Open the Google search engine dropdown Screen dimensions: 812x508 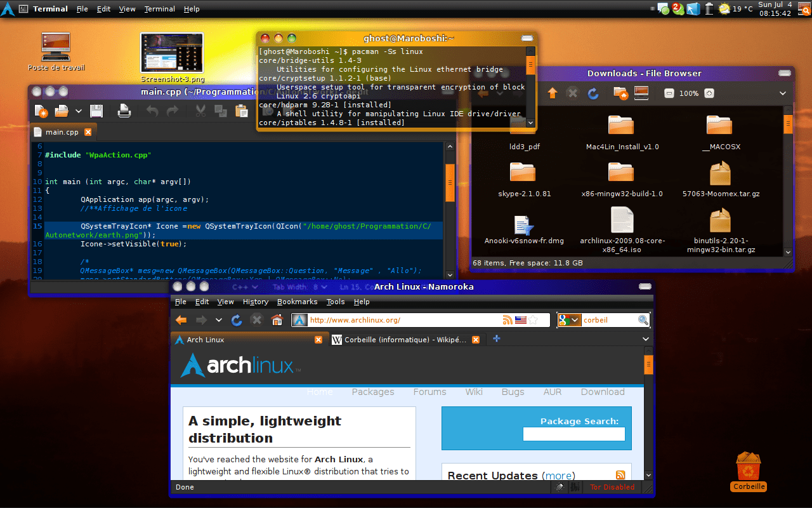pos(569,320)
